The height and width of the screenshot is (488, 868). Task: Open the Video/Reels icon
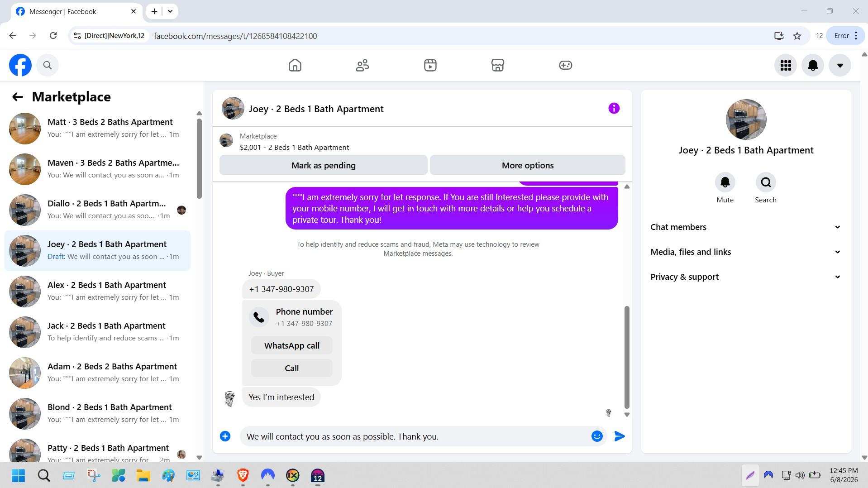(430, 65)
